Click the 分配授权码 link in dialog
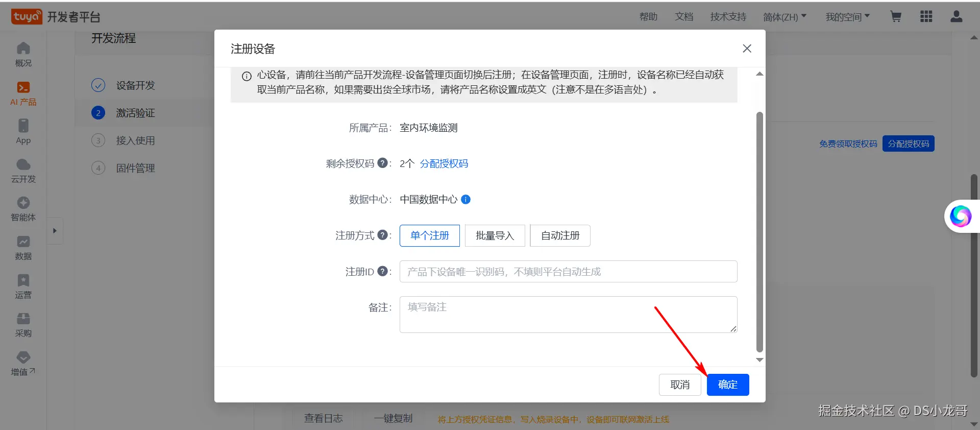Screen dimensions: 980x430 [444, 163]
